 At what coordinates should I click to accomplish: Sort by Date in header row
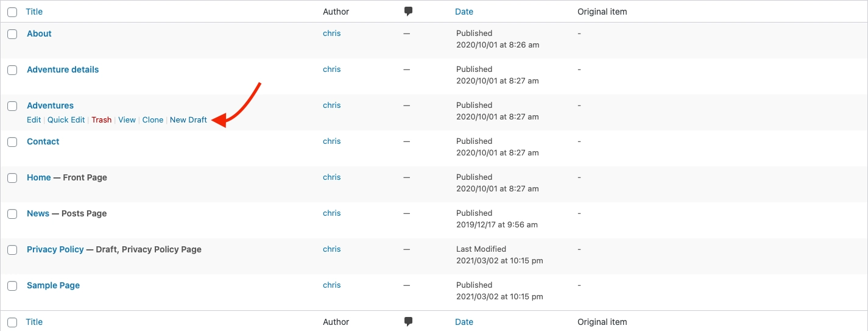click(464, 12)
